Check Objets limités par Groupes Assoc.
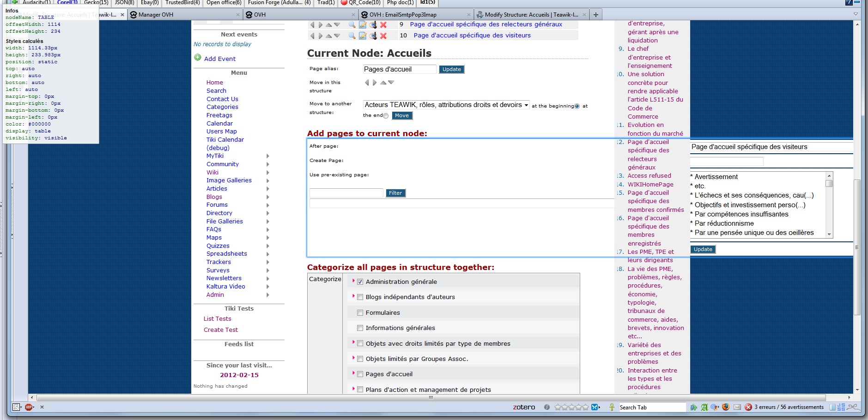 point(360,359)
